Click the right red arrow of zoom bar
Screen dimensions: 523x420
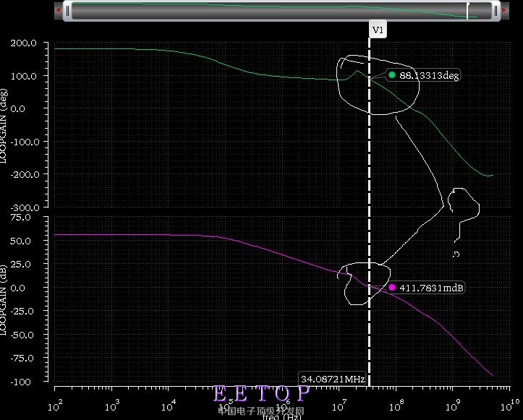coord(504,10)
